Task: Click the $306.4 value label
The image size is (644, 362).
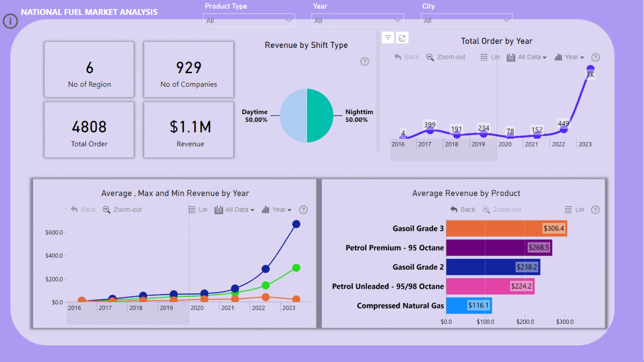Action: [554, 228]
